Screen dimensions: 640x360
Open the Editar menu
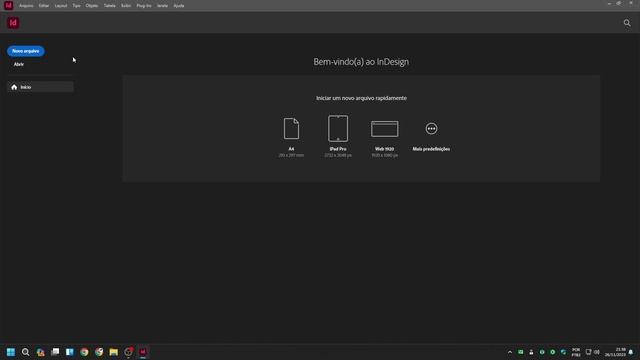pos(44,6)
